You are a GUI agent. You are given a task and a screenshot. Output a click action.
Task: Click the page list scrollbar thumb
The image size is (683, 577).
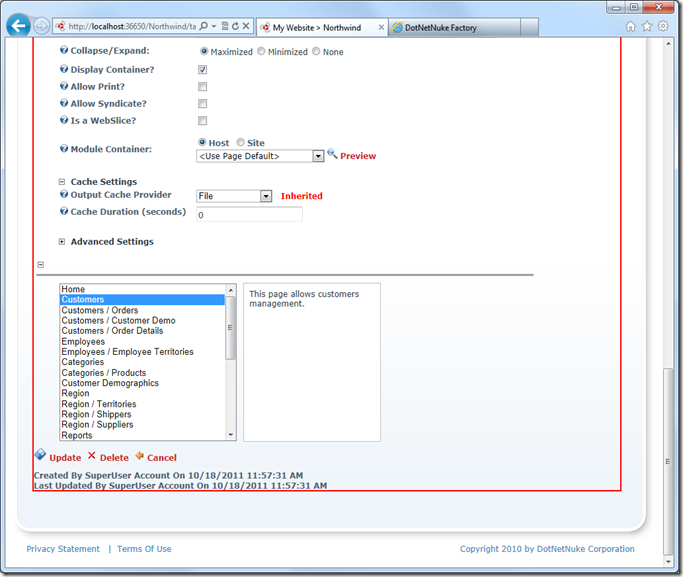pos(230,327)
